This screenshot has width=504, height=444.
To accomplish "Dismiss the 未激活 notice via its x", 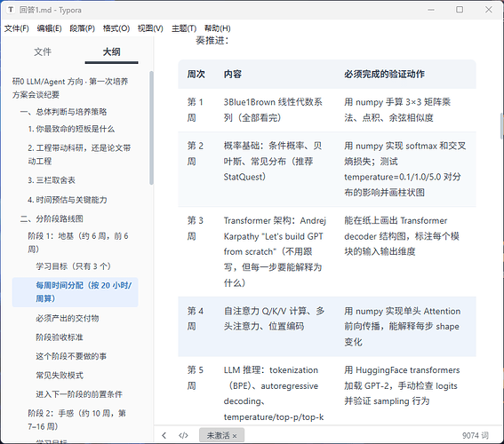I will pos(235,436).
